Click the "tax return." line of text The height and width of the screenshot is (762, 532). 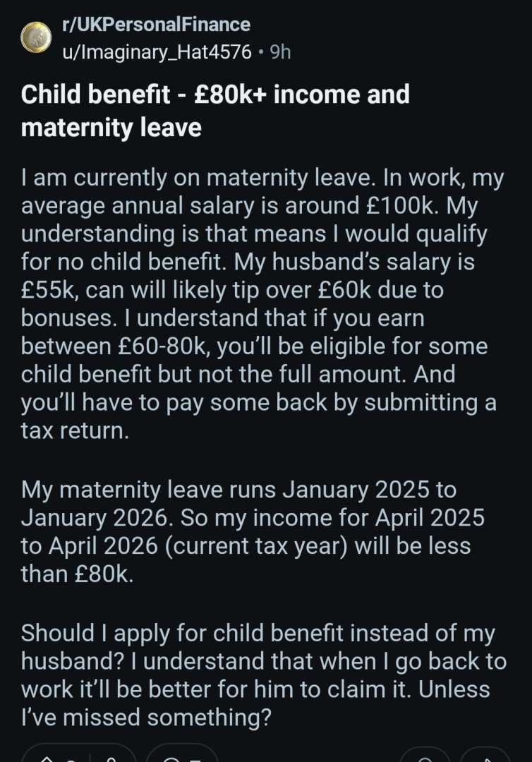click(75, 430)
